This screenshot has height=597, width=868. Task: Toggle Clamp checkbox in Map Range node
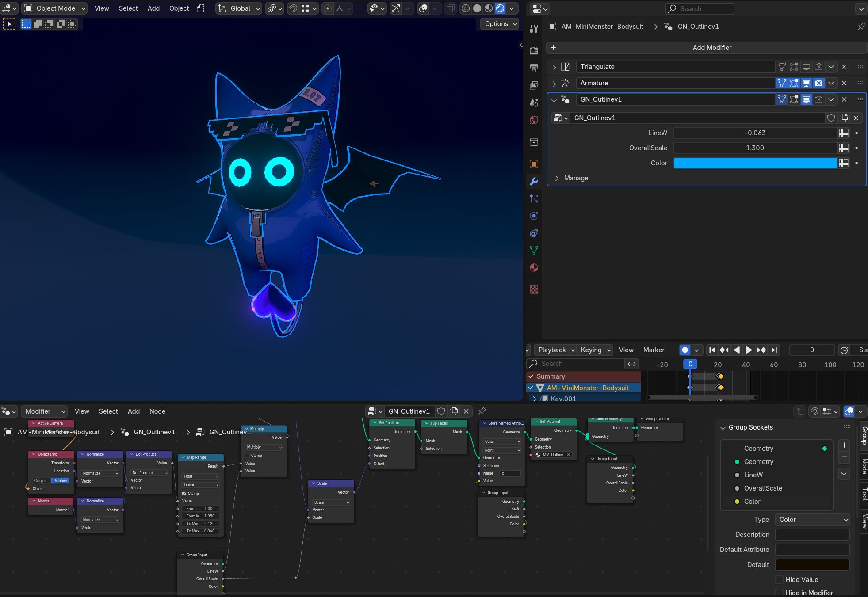pos(184,494)
